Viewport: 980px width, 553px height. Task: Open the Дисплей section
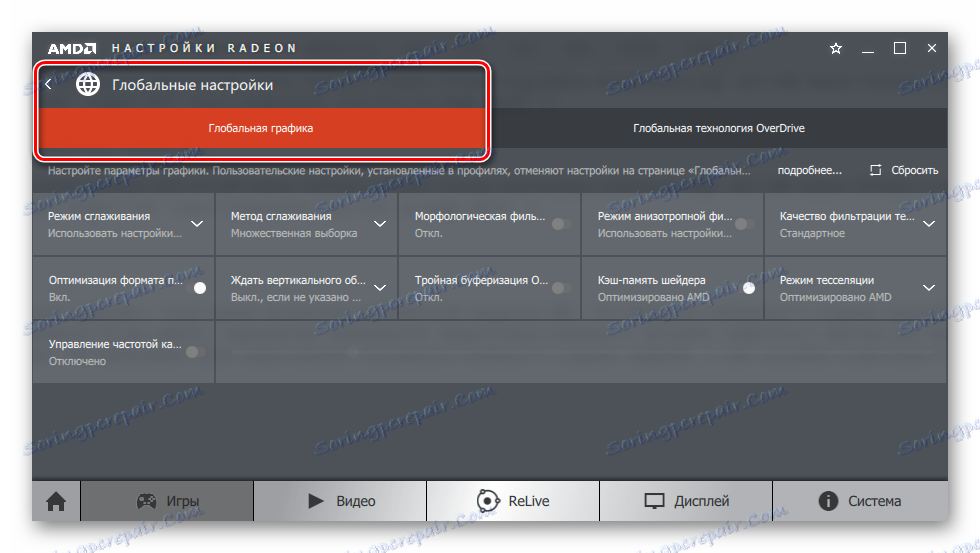686,501
